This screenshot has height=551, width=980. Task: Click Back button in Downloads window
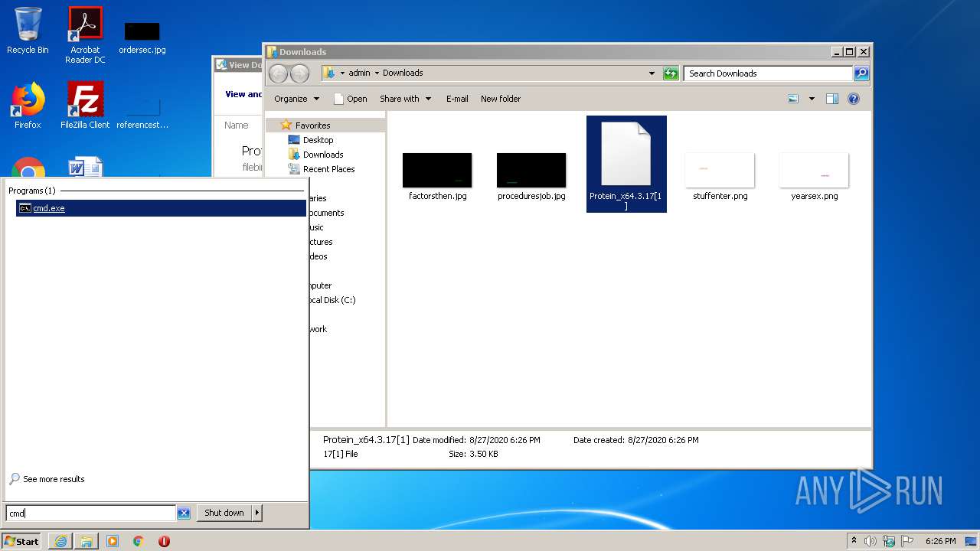(278, 73)
